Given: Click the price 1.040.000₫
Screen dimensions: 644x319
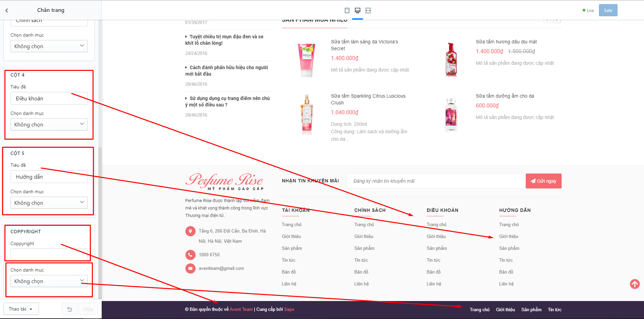Looking at the screenshot, I should click(x=345, y=113).
